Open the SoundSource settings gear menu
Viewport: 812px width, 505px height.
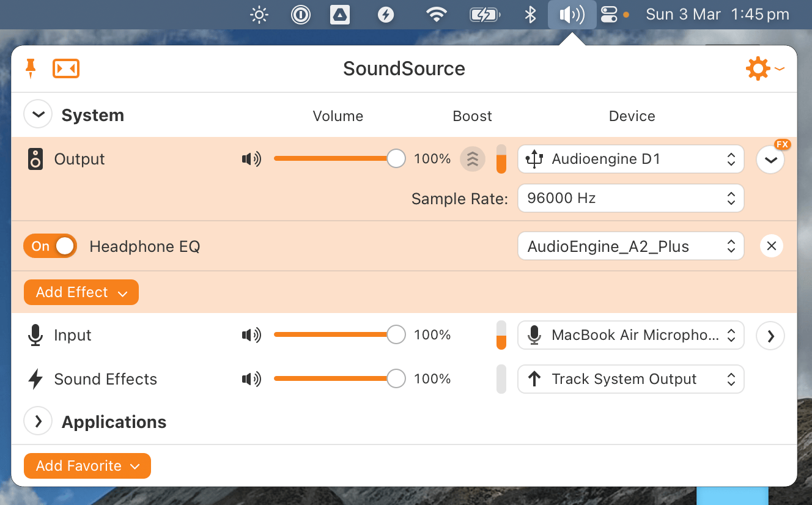764,68
